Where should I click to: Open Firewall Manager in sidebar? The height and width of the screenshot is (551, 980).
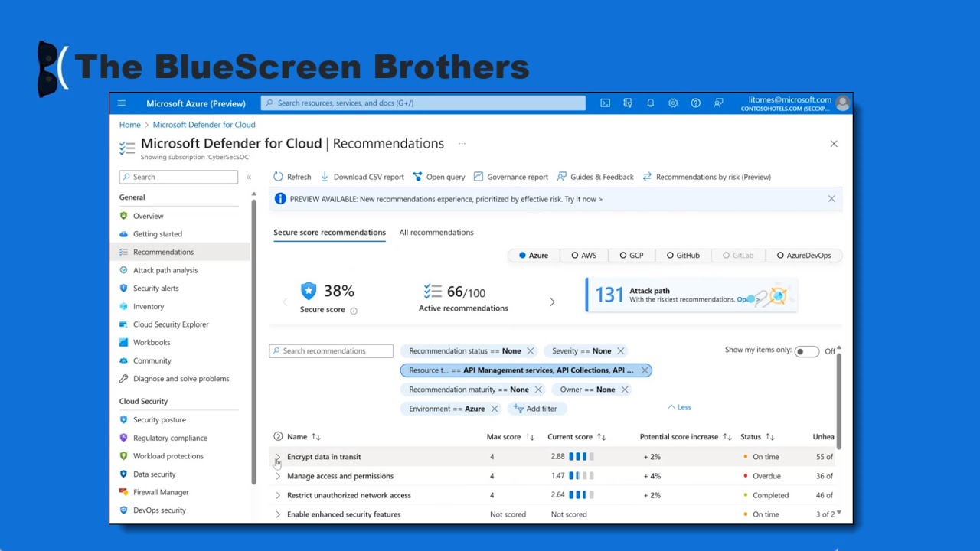click(160, 492)
